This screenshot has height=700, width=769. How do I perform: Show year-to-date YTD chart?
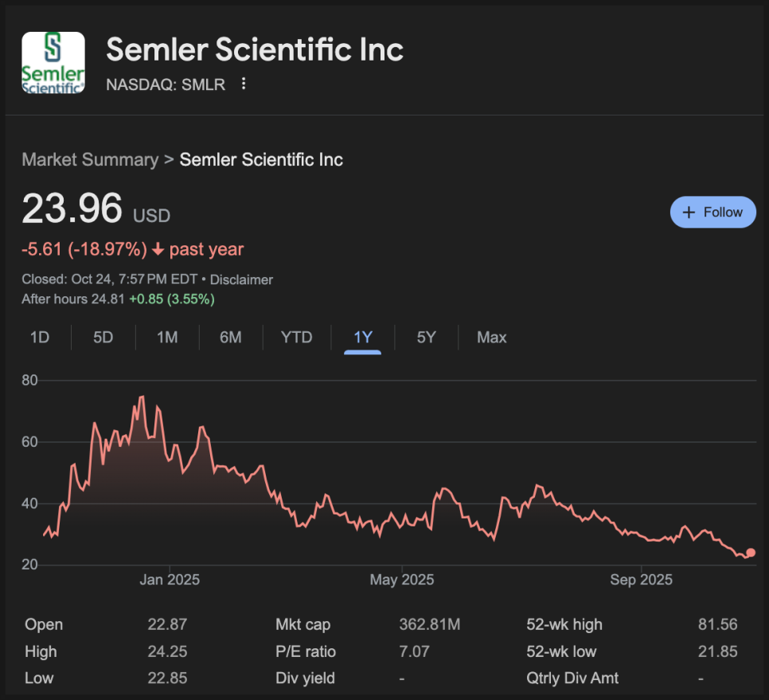tap(296, 337)
